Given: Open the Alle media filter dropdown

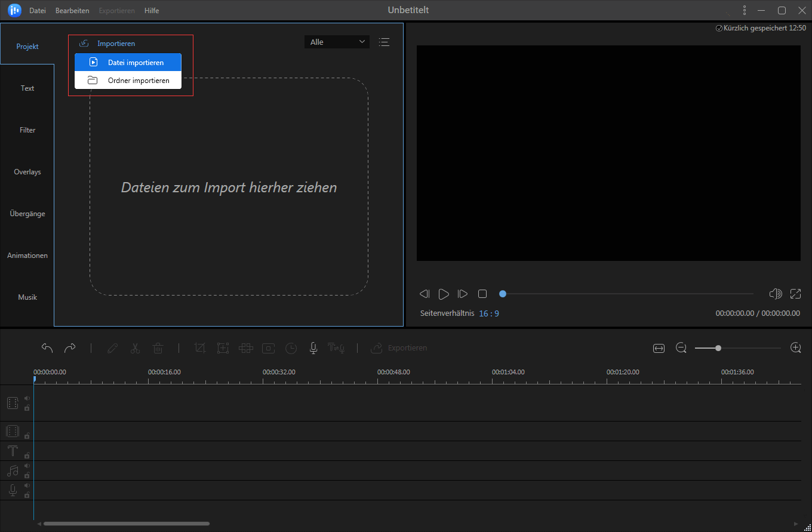Looking at the screenshot, I should coord(336,42).
